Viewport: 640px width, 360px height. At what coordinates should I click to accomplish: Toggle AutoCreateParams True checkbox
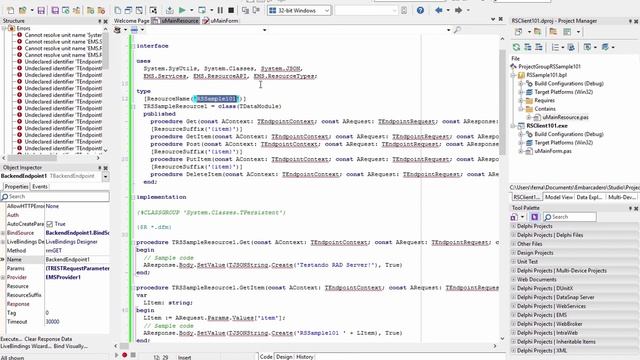click(50, 224)
